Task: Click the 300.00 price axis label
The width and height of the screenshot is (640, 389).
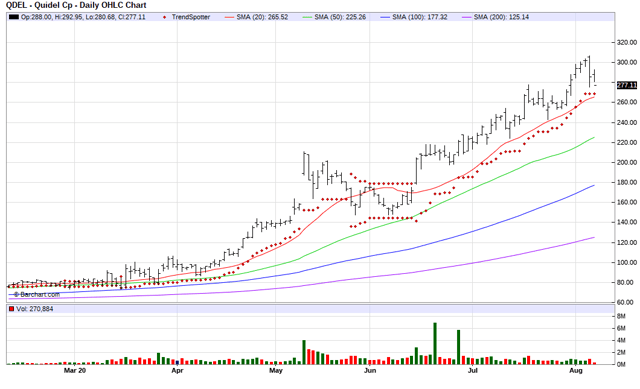Action: point(627,62)
